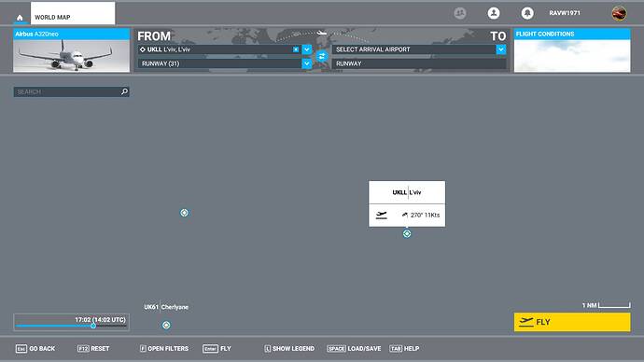Click Load/Save in bottom bar

point(354,348)
